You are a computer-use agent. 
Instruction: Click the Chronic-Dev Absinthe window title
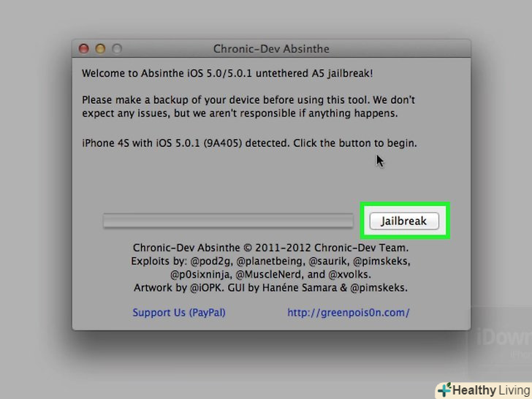(x=271, y=49)
